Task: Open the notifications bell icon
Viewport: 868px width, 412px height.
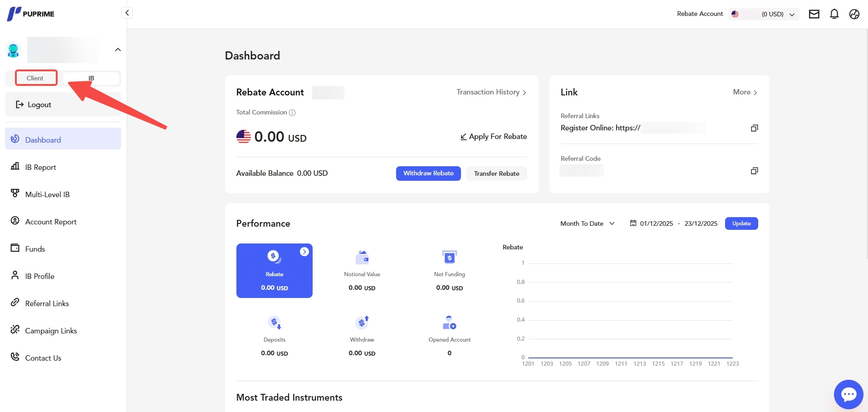Action: [x=834, y=14]
